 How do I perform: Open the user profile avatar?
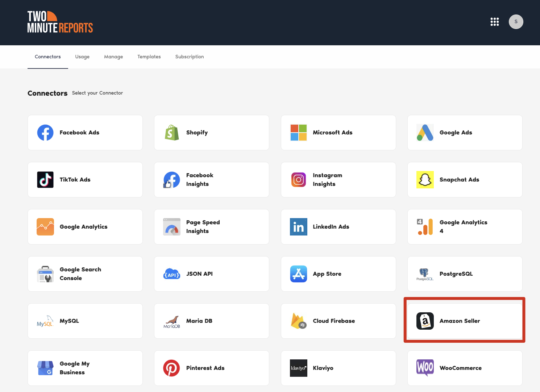(x=516, y=22)
